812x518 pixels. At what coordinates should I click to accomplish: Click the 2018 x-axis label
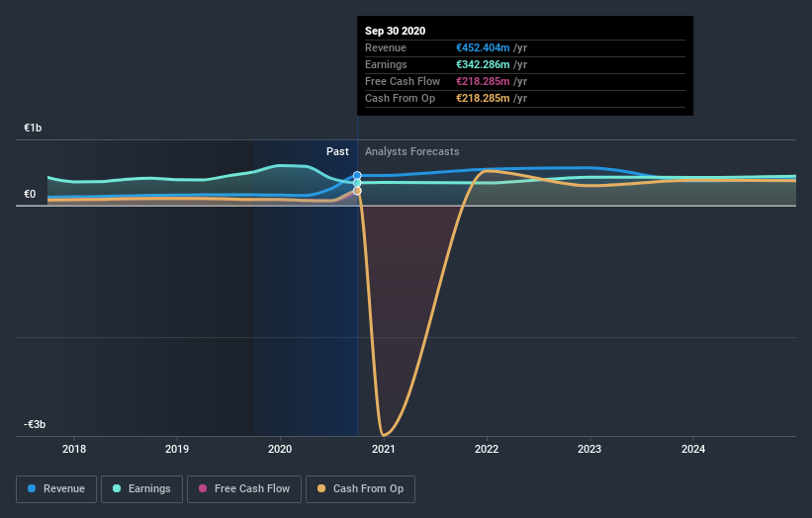74,449
